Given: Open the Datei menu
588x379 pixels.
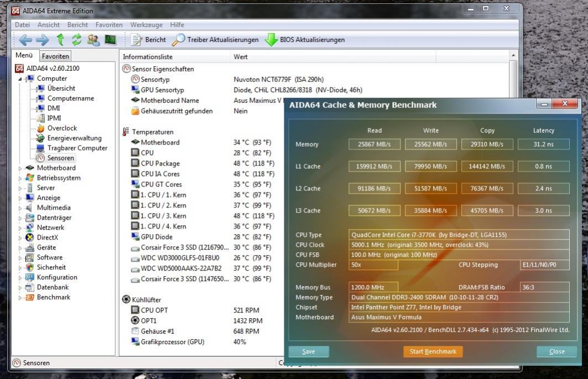Looking at the screenshot, I should [x=22, y=25].
